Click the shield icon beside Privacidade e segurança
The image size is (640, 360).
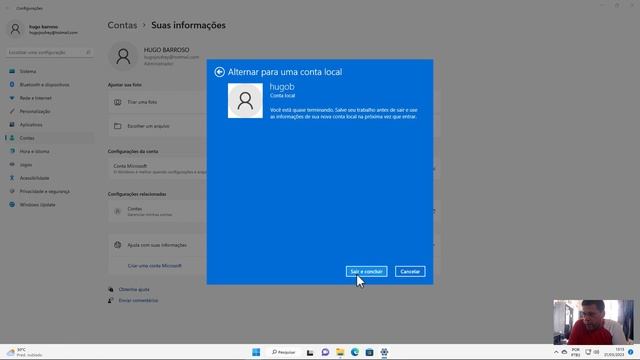tap(12, 191)
